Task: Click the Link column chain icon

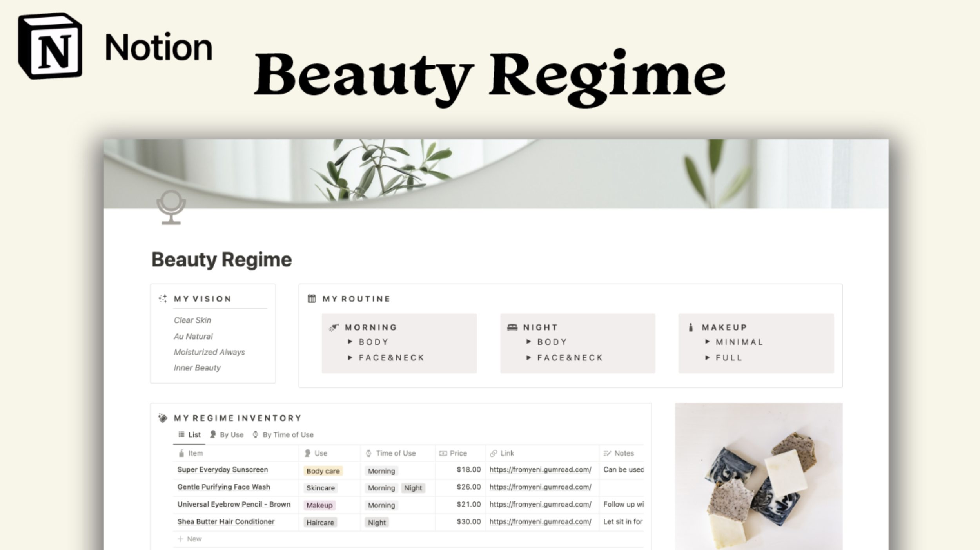Action: pos(494,453)
